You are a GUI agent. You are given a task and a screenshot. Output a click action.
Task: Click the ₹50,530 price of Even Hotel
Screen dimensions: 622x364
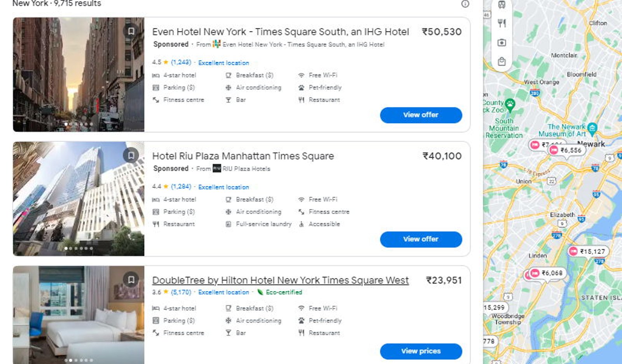[442, 32]
